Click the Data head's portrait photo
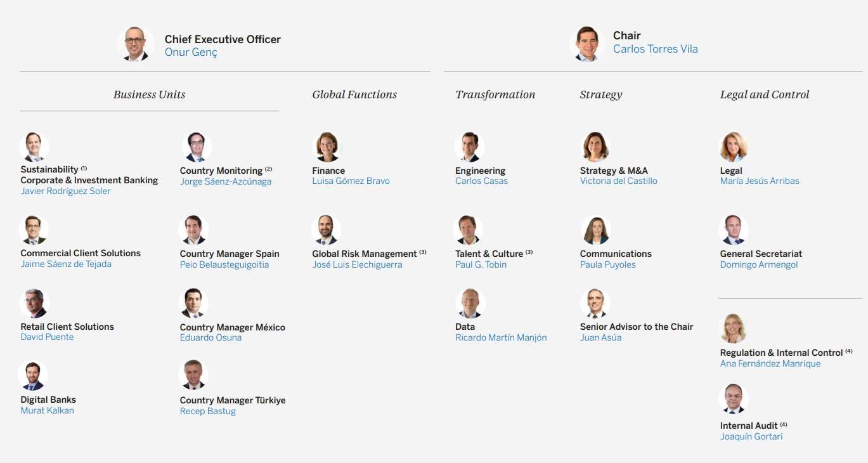This screenshot has height=463, width=868. click(x=470, y=304)
